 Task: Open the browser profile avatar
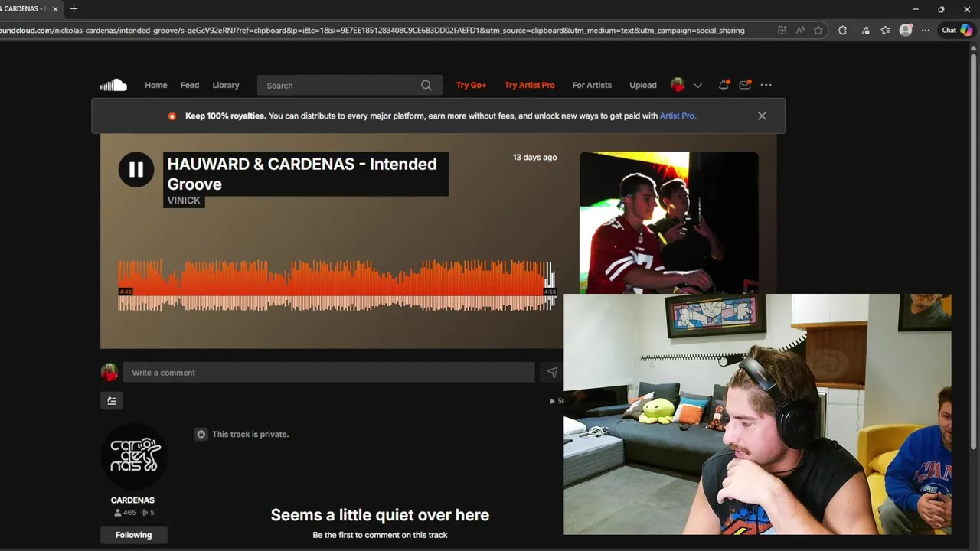[x=906, y=31]
